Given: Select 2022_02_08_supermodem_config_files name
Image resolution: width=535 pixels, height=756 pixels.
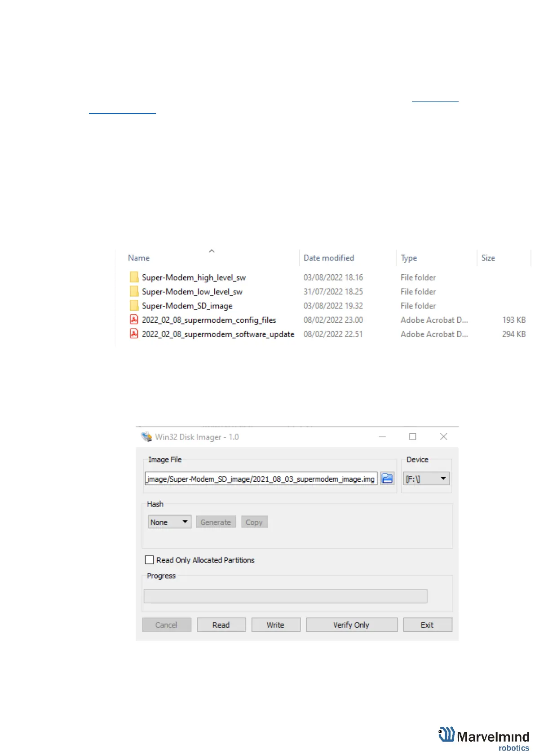Looking at the screenshot, I should pos(209,320).
